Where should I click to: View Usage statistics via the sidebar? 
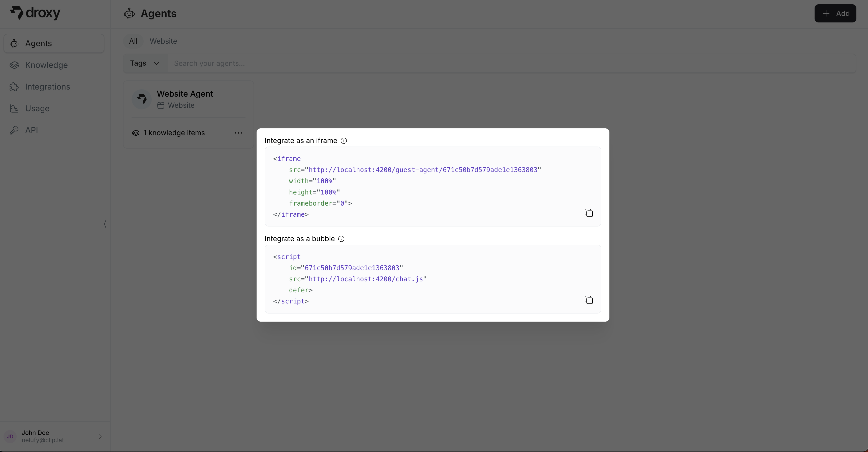pos(38,108)
